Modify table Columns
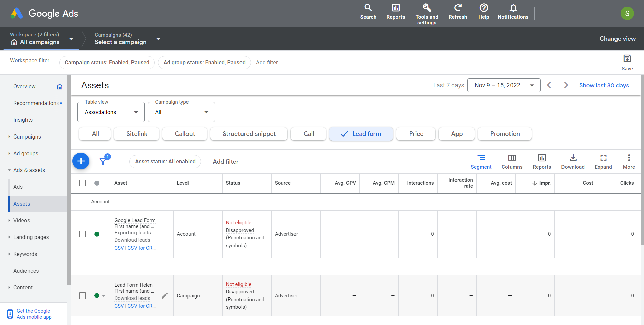 coord(512,162)
